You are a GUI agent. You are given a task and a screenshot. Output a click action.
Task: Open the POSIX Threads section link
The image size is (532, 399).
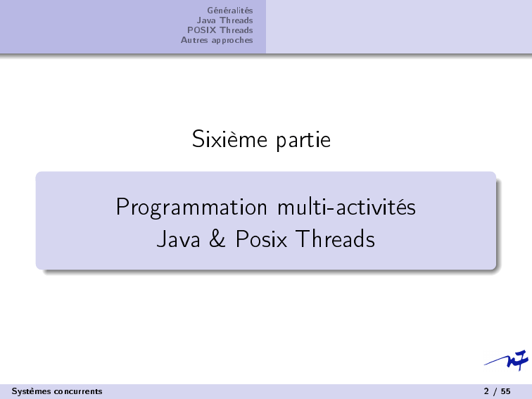click(x=220, y=30)
